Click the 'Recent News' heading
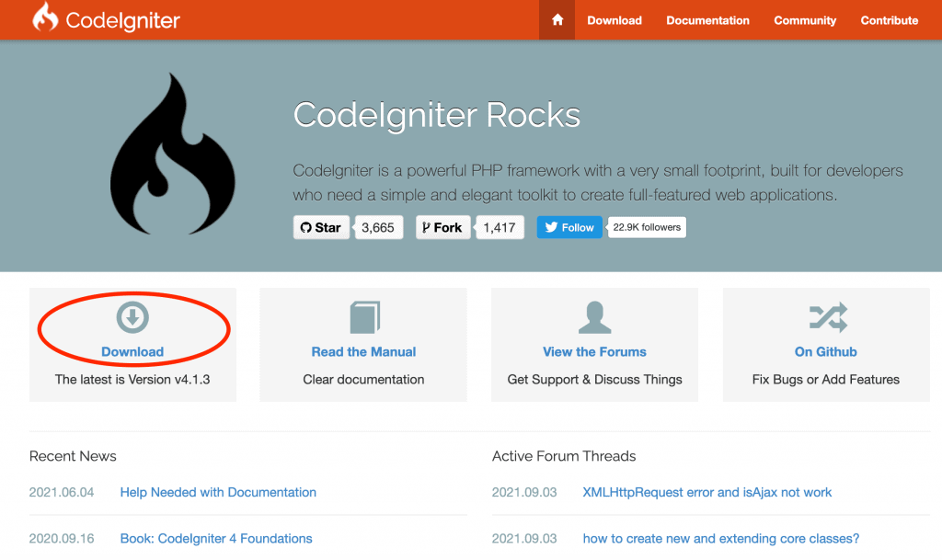Viewport: 942px width, 560px height. pyautogui.click(x=73, y=456)
